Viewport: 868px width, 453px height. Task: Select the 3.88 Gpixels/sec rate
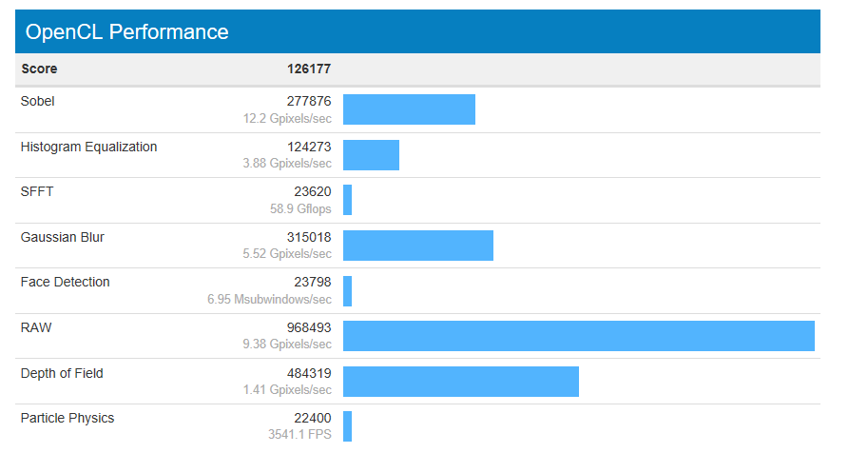(287, 164)
